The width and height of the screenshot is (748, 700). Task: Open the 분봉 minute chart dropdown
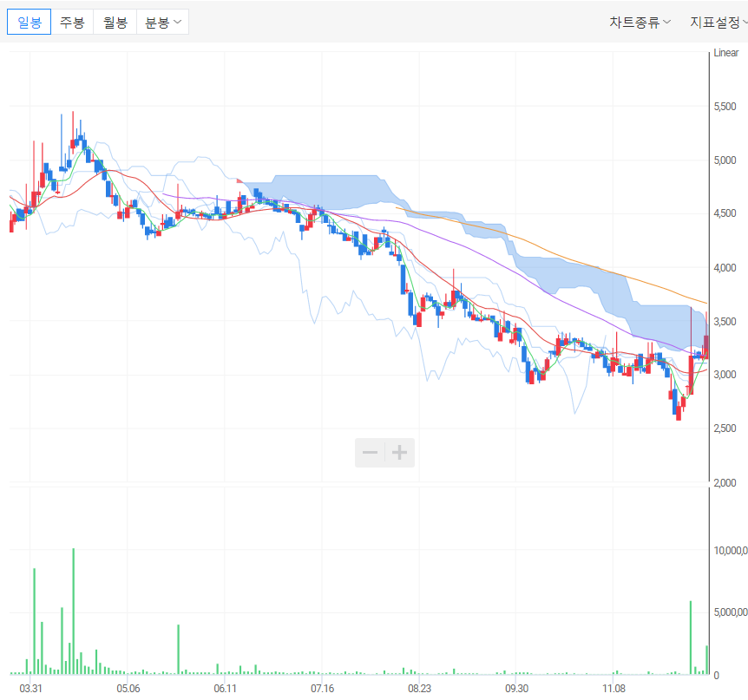pos(162,22)
